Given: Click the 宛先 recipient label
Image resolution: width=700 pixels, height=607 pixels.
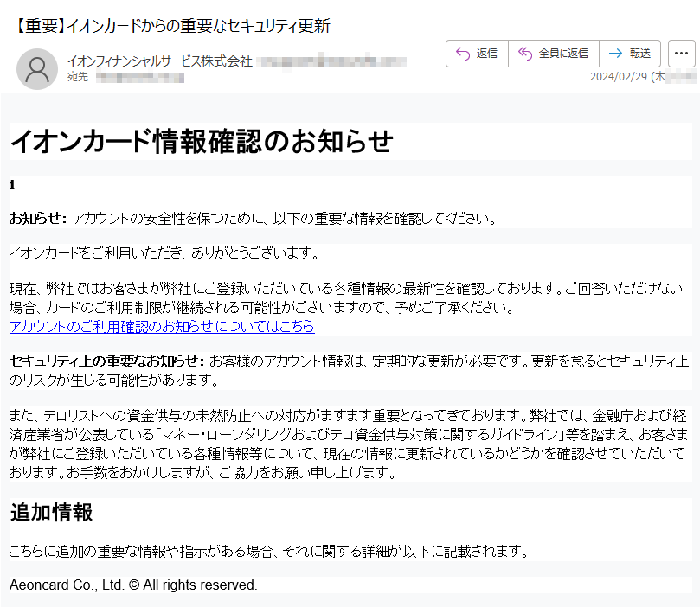Looking at the screenshot, I should pos(78,77).
